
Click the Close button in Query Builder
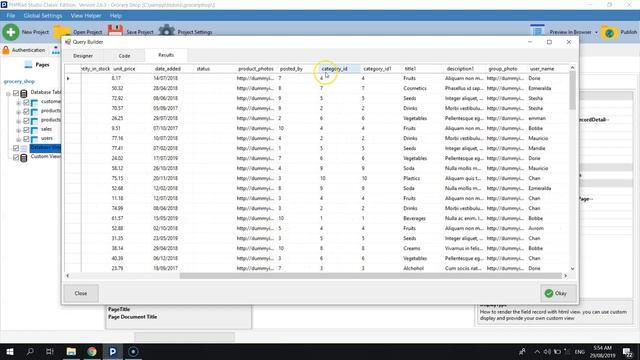click(x=81, y=293)
